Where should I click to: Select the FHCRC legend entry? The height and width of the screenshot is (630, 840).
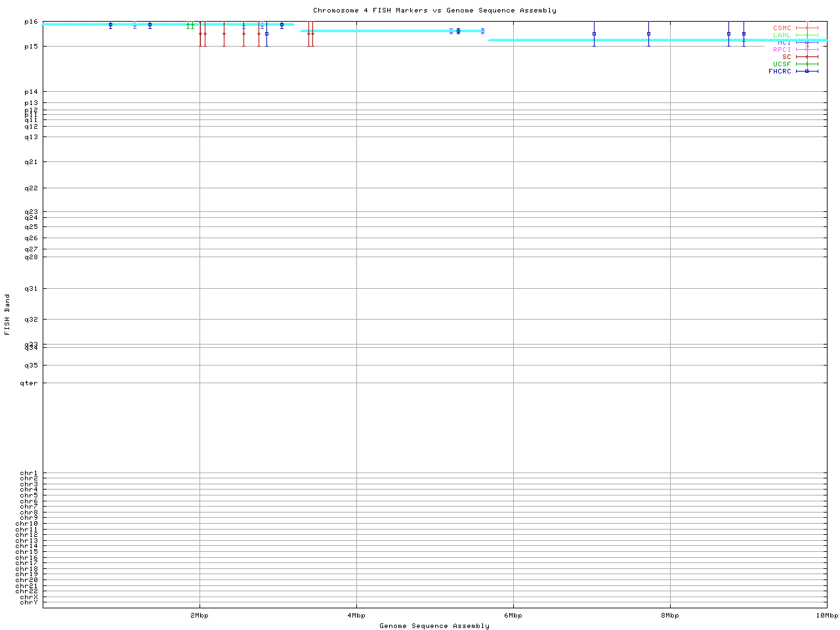point(780,72)
